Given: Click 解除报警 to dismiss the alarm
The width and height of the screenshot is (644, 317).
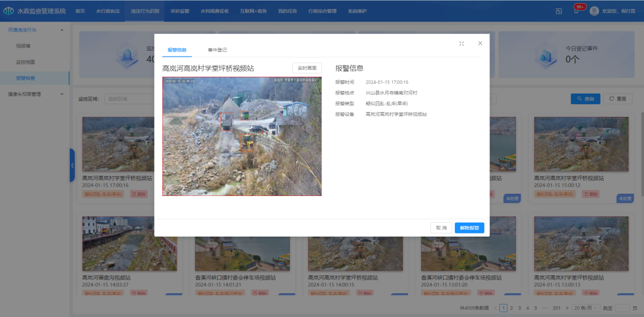Looking at the screenshot, I should coord(469,228).
